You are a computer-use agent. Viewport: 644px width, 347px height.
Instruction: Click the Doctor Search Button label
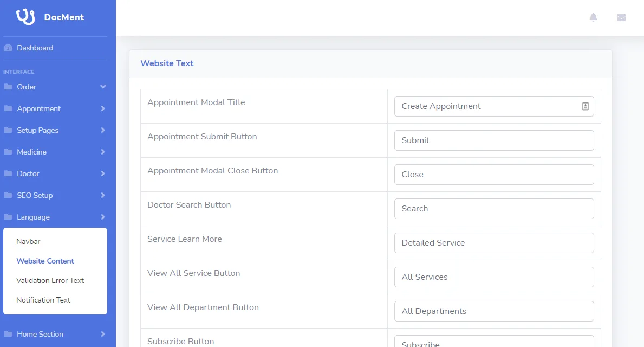[189, 205]
